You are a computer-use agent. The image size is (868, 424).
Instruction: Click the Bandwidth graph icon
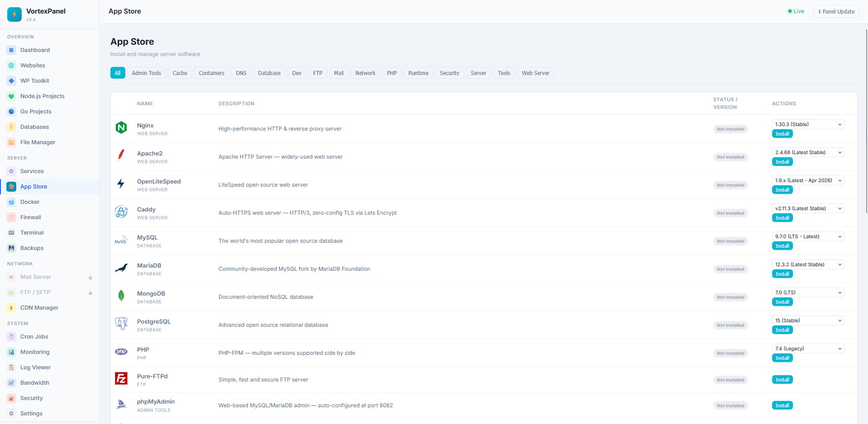point(12,383)
